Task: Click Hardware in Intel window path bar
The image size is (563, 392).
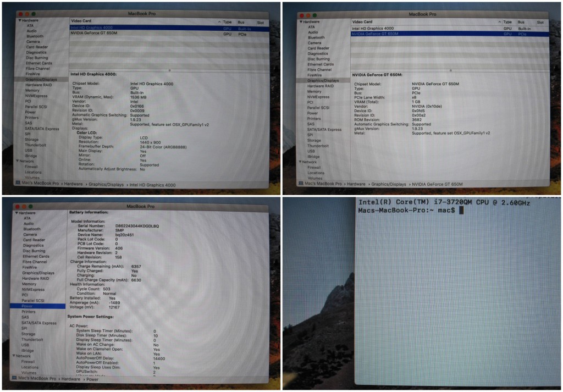Action: pos(73,184)
